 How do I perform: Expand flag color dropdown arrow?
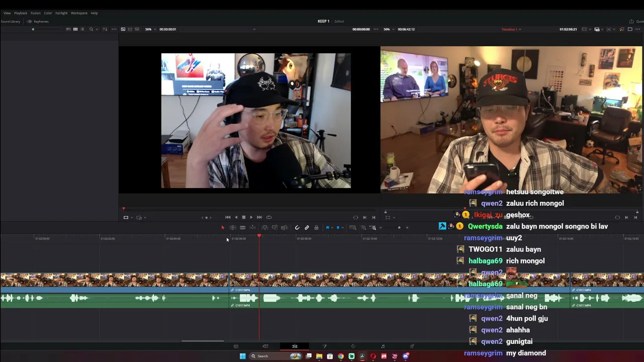pos(332,228)
